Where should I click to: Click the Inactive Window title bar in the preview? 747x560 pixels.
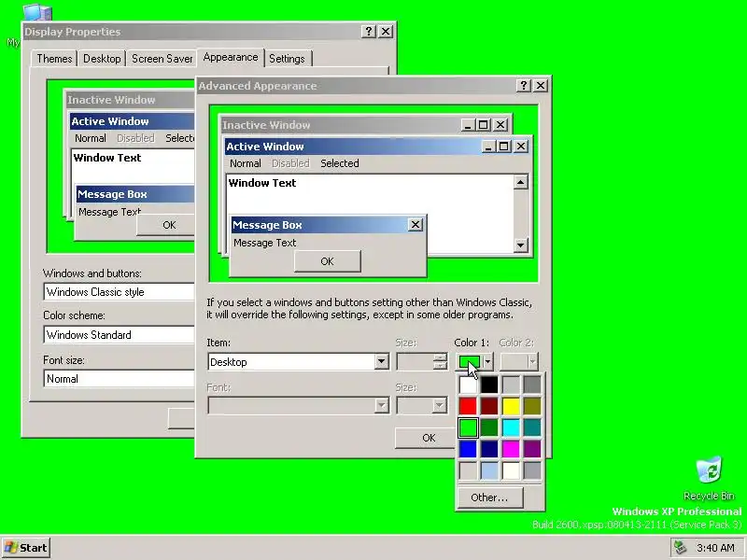340,125
